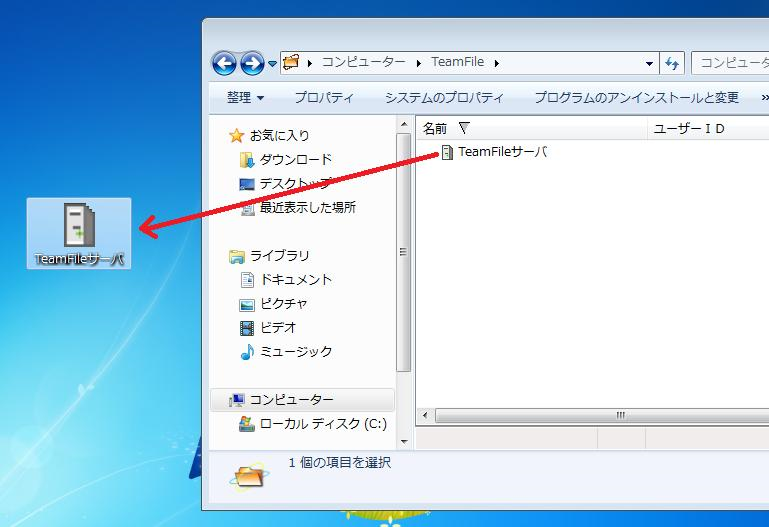Open the 整理 dropdown menu
This screenshot has height=527, width=769.
pos(245,98)
